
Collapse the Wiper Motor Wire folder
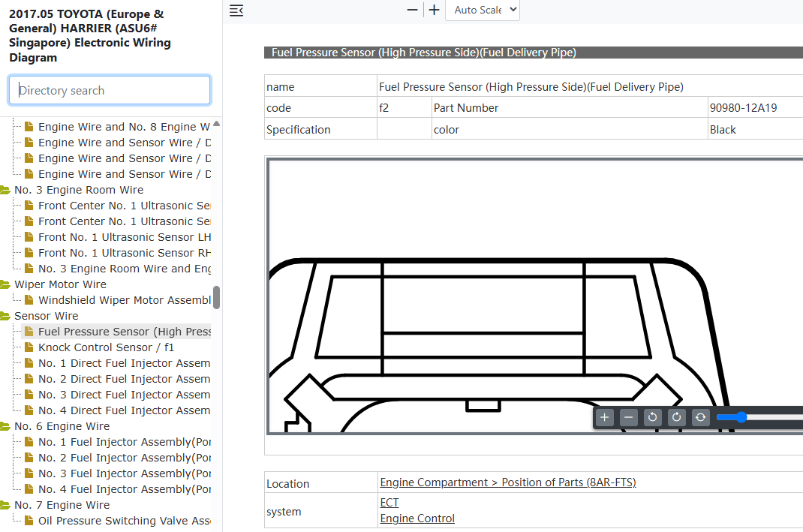point(5,284)
